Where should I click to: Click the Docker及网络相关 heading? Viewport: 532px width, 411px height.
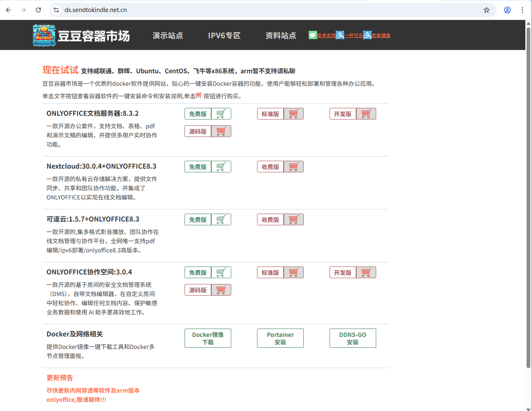point(75,334)
